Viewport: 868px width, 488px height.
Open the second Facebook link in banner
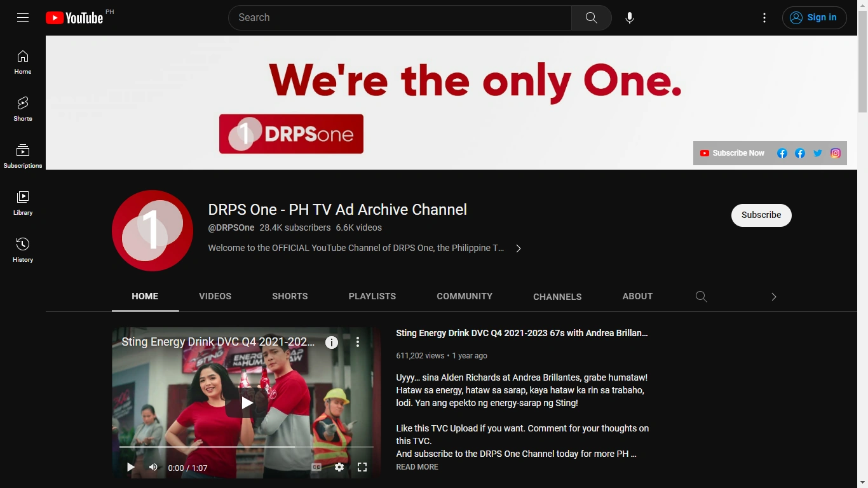coord(800,153)
